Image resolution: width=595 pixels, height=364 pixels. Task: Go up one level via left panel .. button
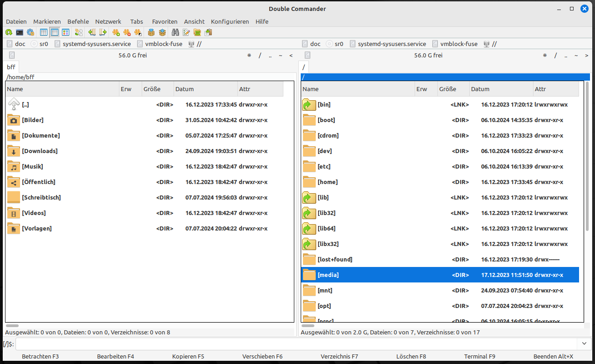[x=270, y=55]
